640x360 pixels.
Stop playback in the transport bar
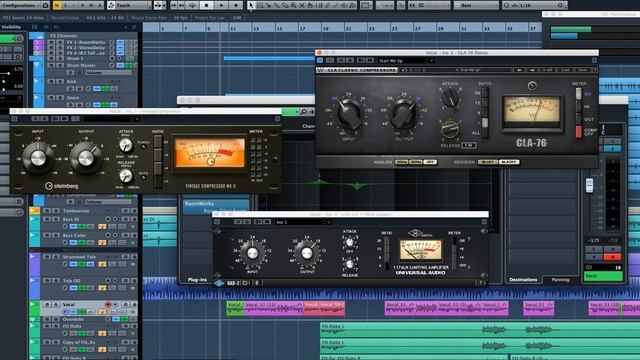207,5
